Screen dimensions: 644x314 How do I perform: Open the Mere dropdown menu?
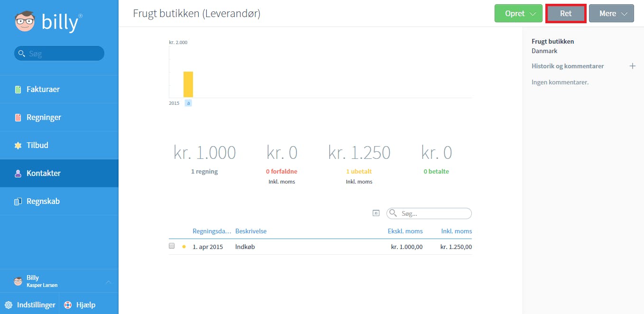click(x=611, y=13)
